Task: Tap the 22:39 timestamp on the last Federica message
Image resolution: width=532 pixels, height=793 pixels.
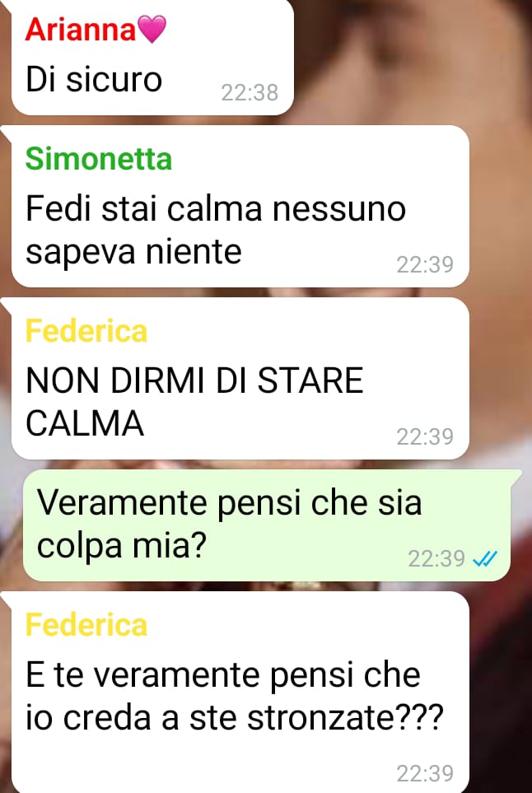Action: (x=425, y=773)
